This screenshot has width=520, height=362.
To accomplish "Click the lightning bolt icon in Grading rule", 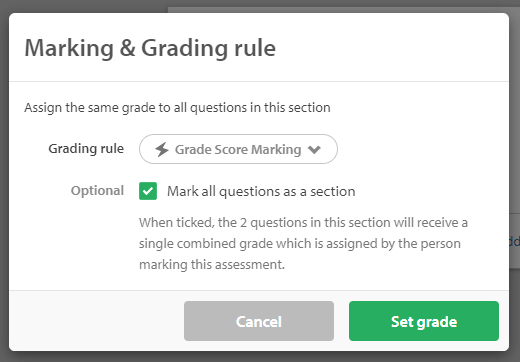I will click(162, 149).
